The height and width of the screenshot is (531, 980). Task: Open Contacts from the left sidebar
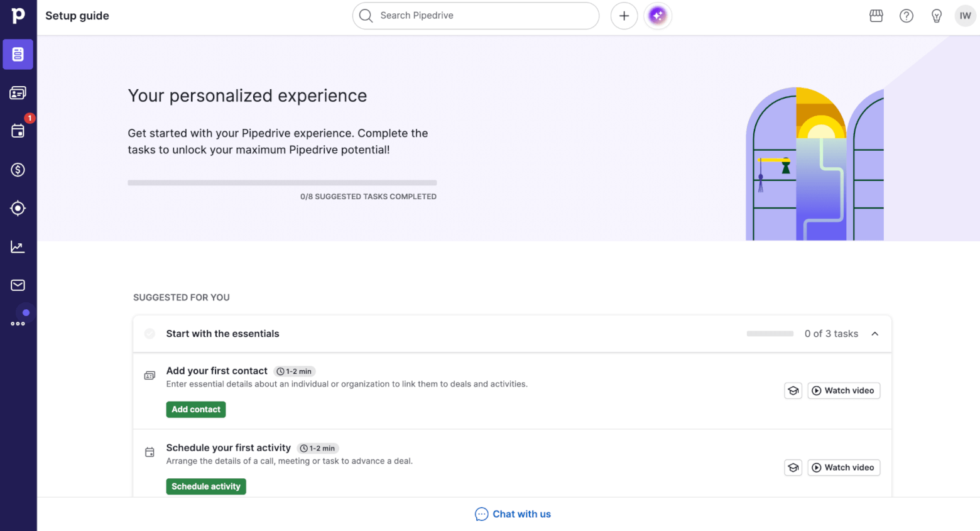pyautogui.click(x=18, y=92)
